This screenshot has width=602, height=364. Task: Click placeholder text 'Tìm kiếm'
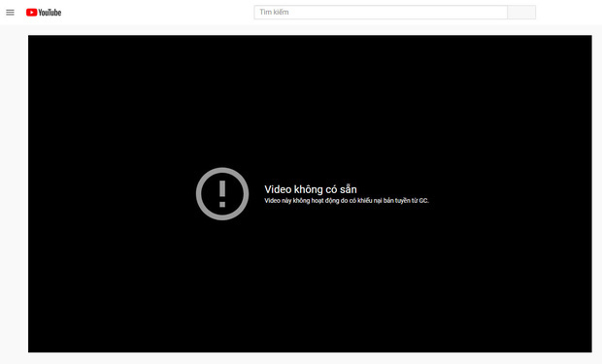click(x=274, y=13)
